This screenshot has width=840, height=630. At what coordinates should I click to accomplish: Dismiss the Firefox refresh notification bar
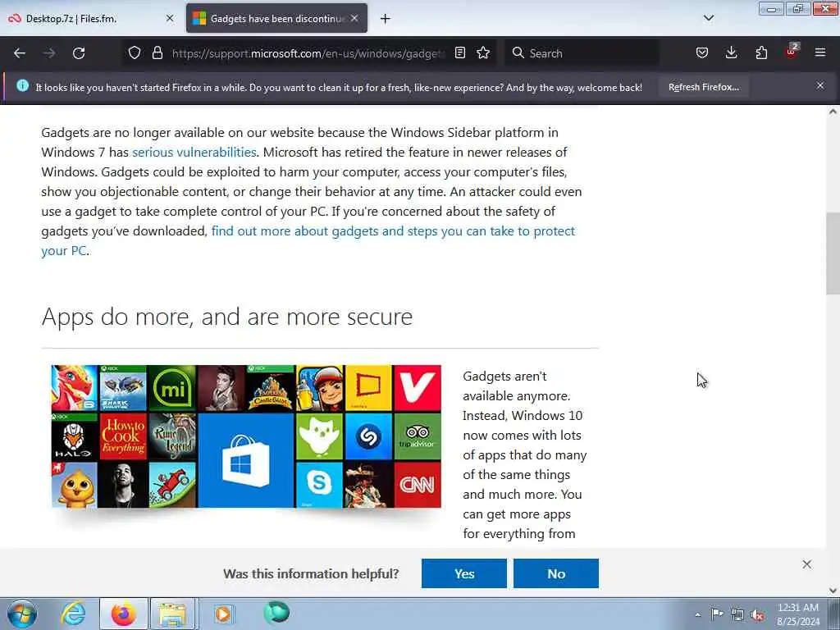(820, 85)
